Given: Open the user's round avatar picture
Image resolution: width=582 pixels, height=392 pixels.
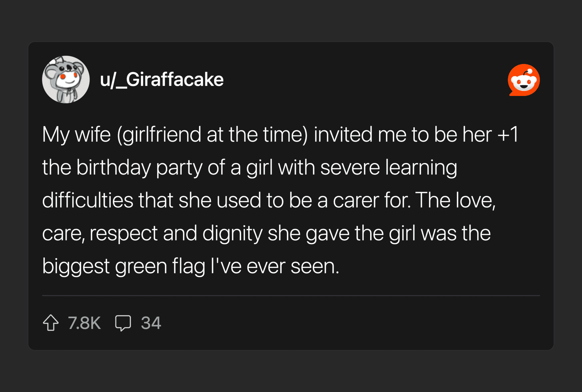Looking at the screenshot, I should click(x=66, y=80).
